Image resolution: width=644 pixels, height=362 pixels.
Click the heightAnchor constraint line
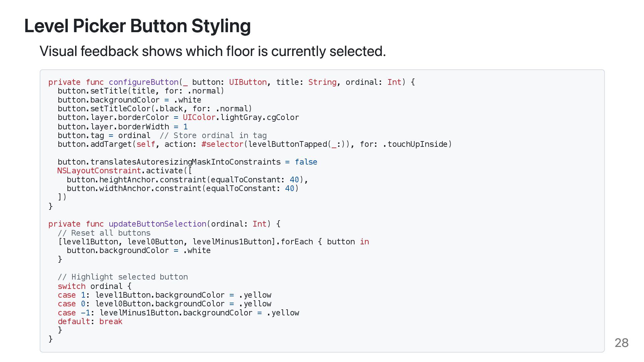(x=187, y=180)
